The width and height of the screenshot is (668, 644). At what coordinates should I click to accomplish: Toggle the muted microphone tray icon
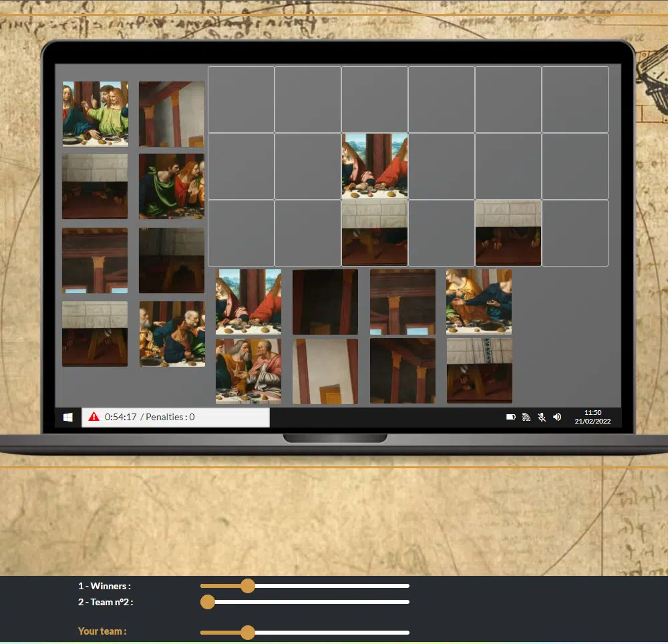[x=542, y=417]
